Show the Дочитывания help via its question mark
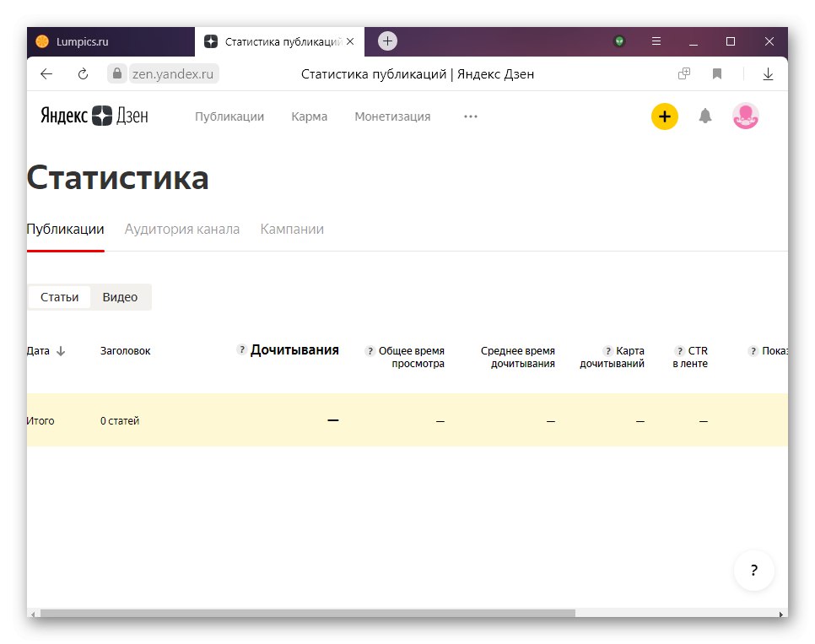Viewport: 815px width, 644px height. [242, 348]
